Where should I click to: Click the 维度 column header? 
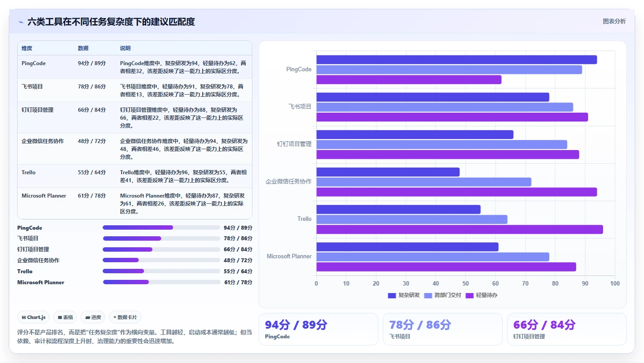(x=27, y=48)
